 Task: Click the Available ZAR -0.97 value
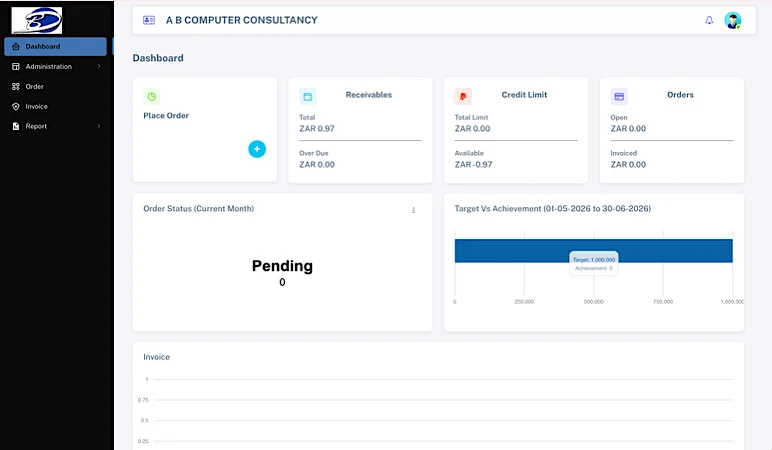(473, 164)
